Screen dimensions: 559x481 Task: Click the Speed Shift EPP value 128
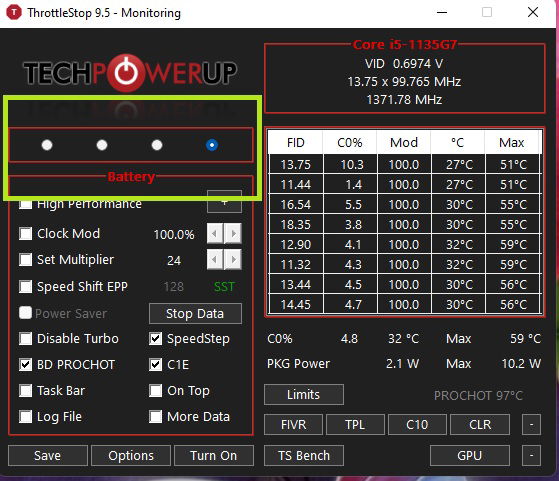click(174, 287)
